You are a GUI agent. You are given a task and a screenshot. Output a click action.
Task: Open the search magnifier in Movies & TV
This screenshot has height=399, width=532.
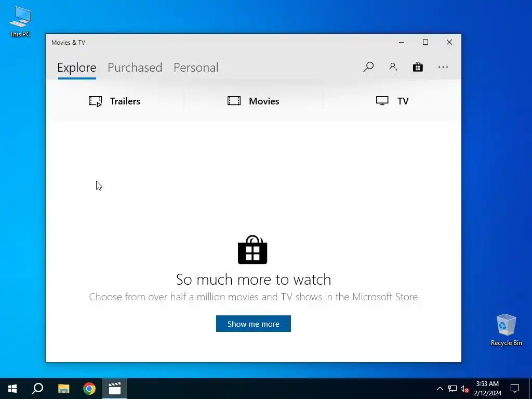pos(368,67)
